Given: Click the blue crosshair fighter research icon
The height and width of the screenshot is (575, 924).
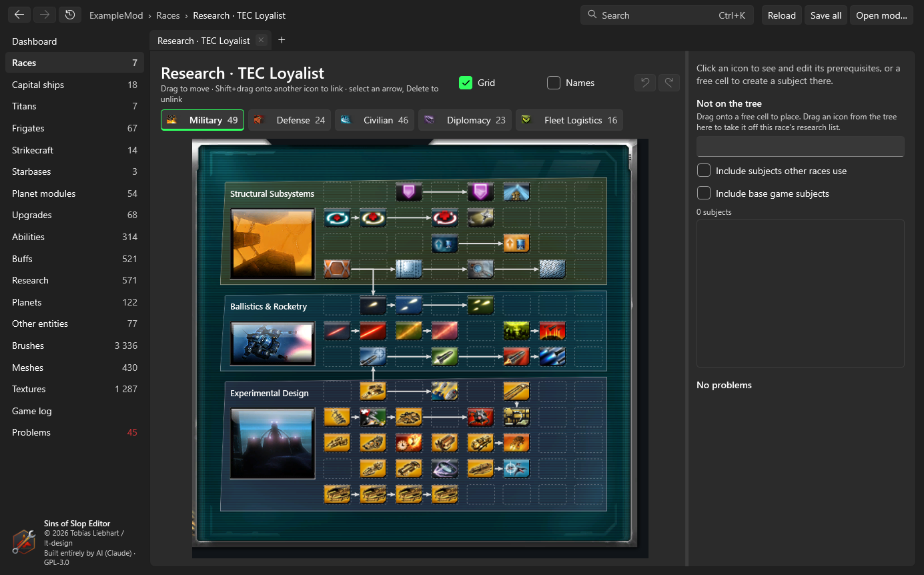Looking at the screenshot, I should tap(516, 468).
